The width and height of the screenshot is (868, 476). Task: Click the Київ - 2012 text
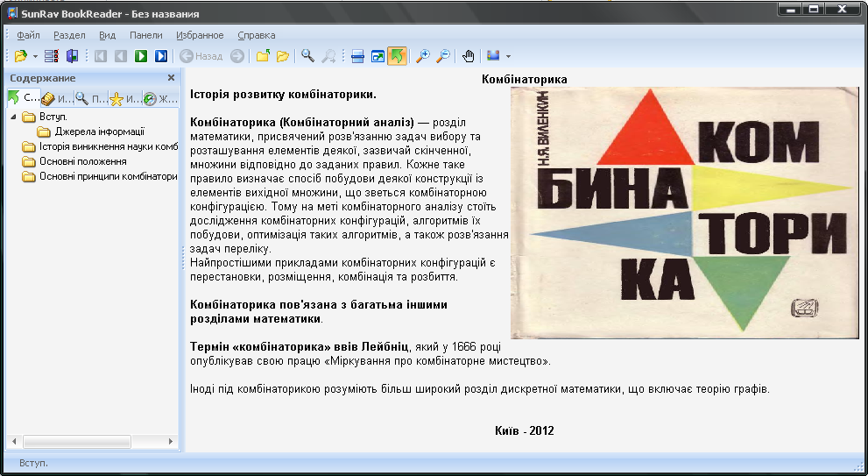tap(525, 430)
